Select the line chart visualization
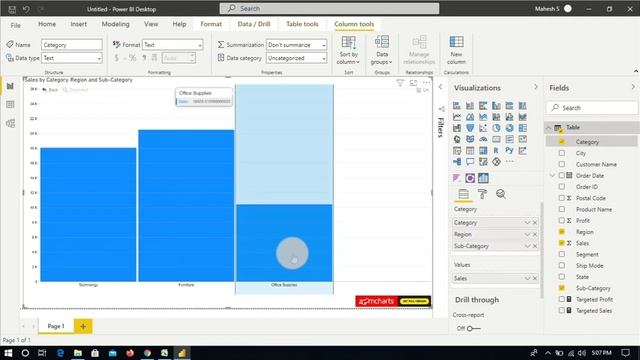The image size is (640, 360). tap(457, 117)
